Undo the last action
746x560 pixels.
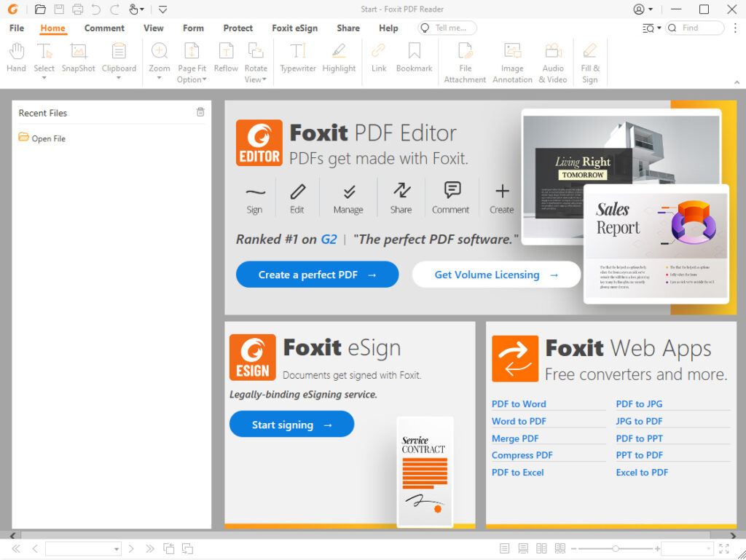coord(95,9)
